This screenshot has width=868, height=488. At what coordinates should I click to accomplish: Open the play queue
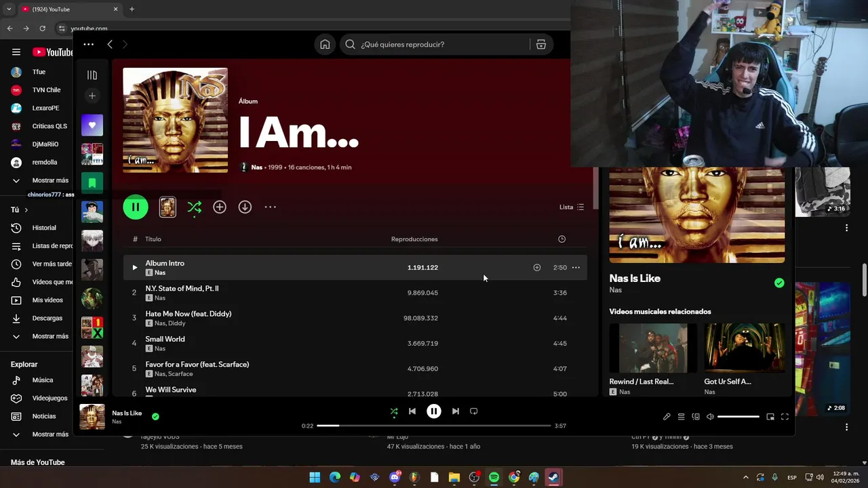[682, 417]
